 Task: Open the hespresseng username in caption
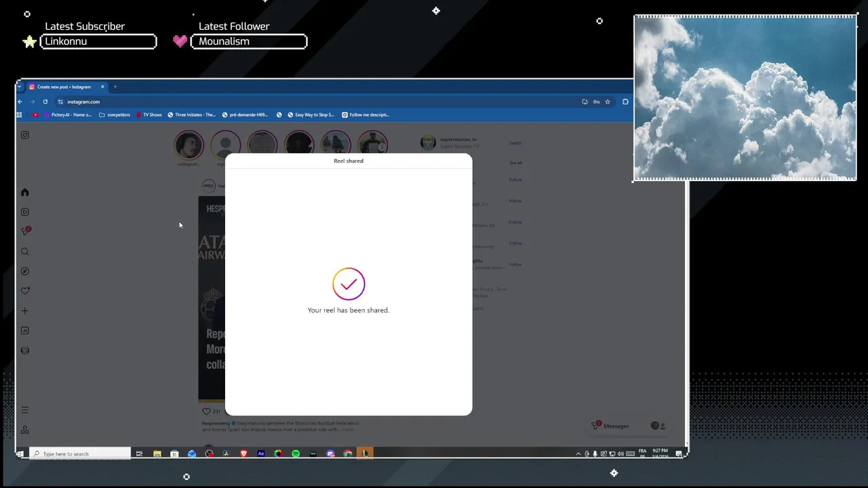(216, 423)
